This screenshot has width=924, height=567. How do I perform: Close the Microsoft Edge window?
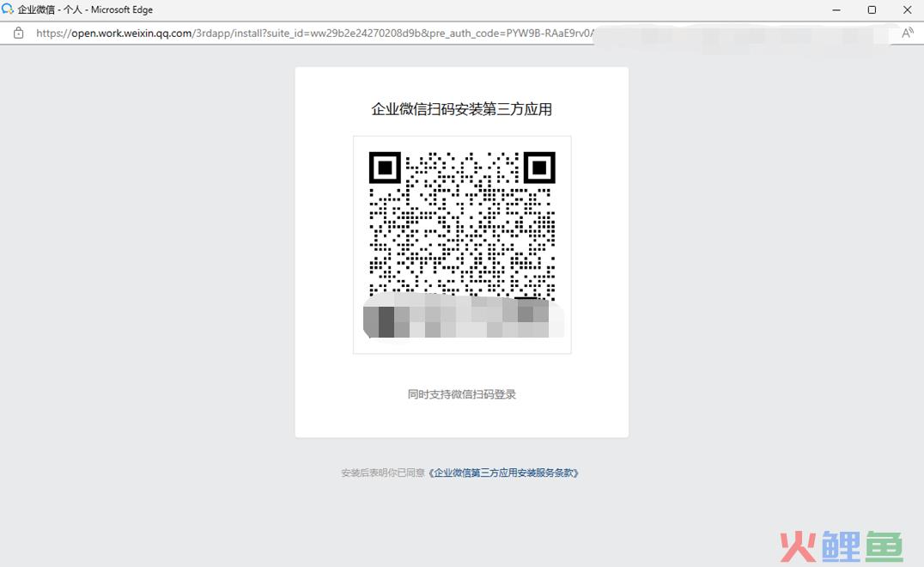click(x=908, y=10)
